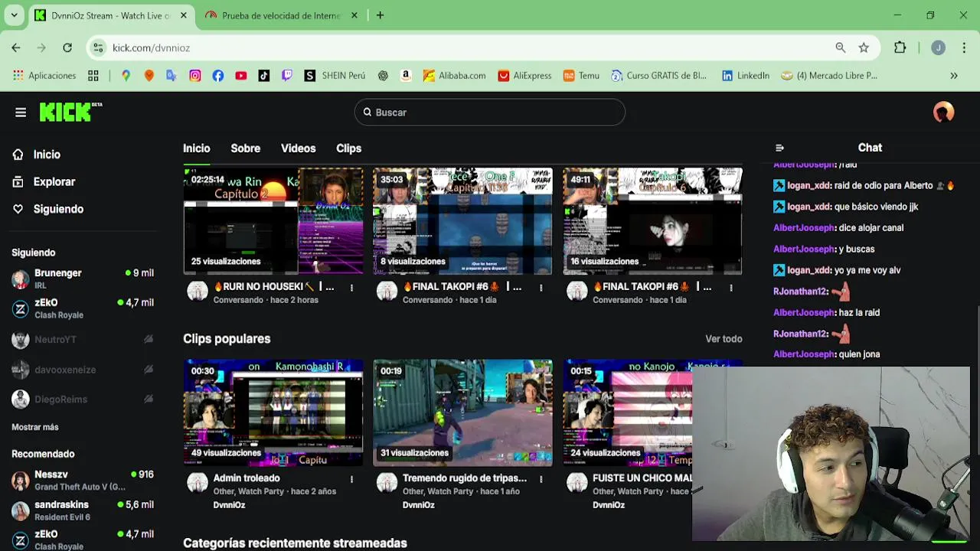Open Facebook bookmark
The width and height of the screenshot is (980, 551).
pyautogui.click(x=218, y=76)
